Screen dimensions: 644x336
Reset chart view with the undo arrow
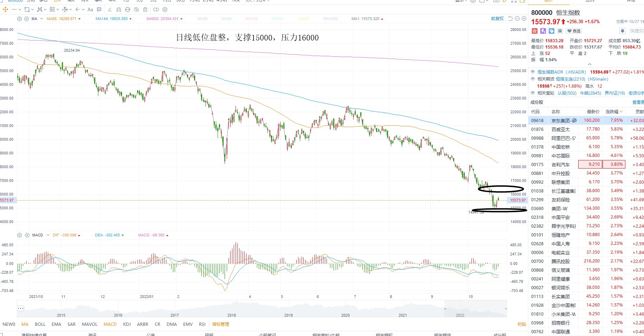click(x=510, y=19)
